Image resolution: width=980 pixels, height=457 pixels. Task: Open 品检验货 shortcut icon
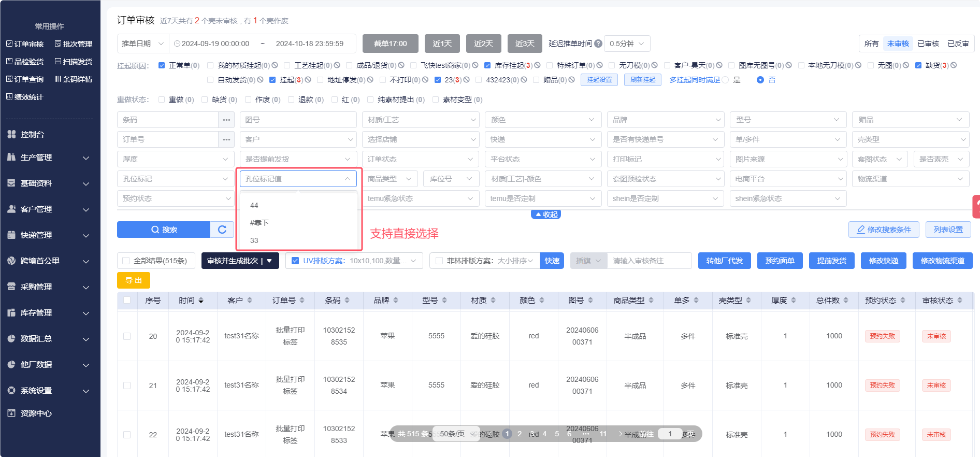pyautogui.click(x=9, y=61)
